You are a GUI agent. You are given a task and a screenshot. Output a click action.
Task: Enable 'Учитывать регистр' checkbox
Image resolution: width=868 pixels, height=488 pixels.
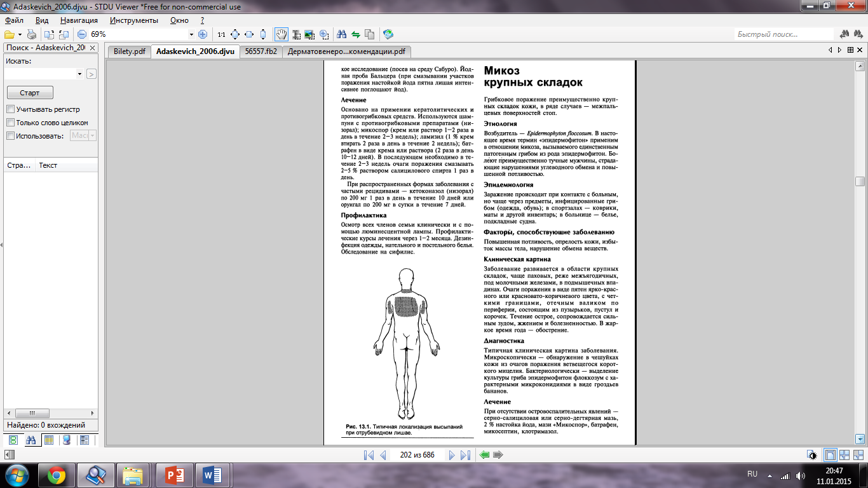[x=10, y=109]
